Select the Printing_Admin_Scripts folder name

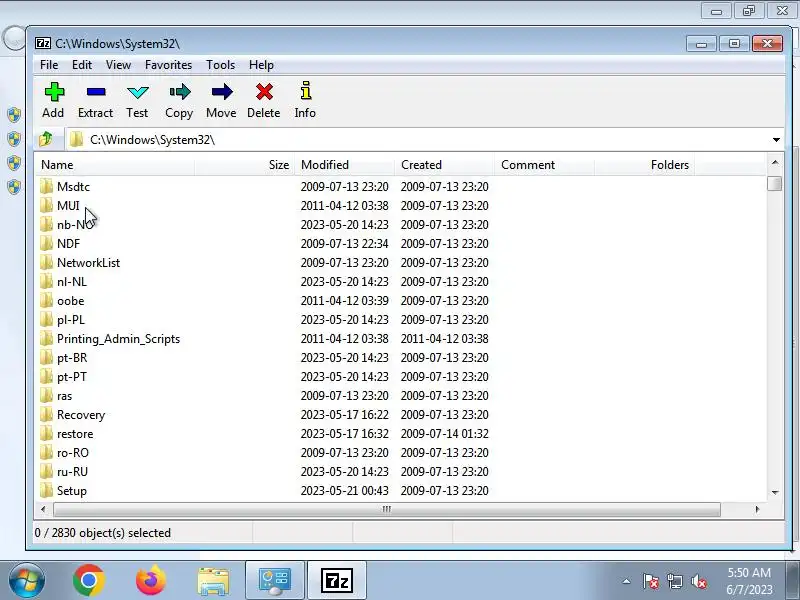[x=118, y=339]
